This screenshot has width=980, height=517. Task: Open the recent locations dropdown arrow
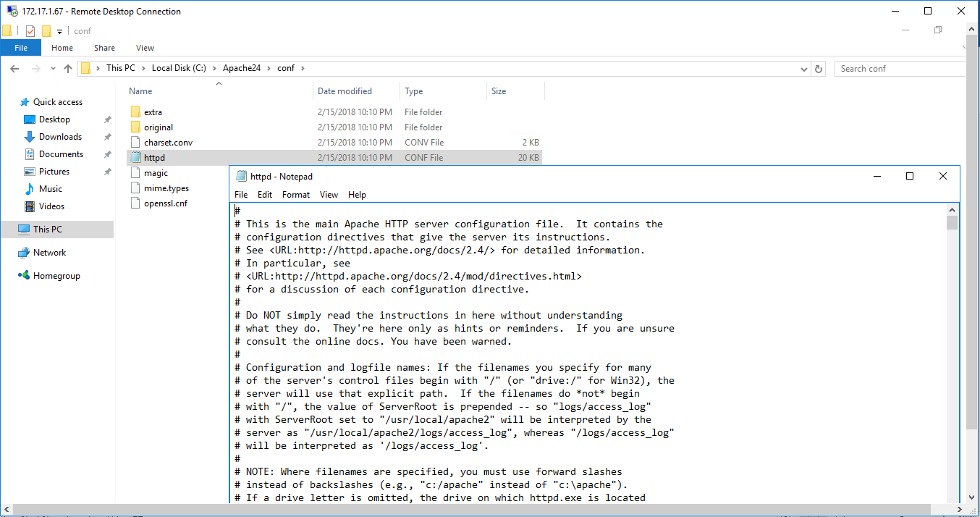(53, 69)
